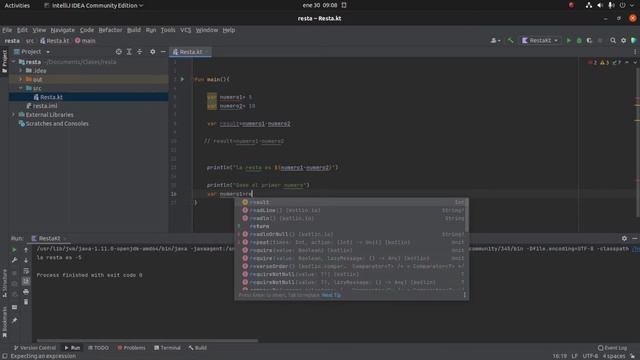Expand External Libraries node
Viewport: 640px width, 360px height.
coord(14,115)
